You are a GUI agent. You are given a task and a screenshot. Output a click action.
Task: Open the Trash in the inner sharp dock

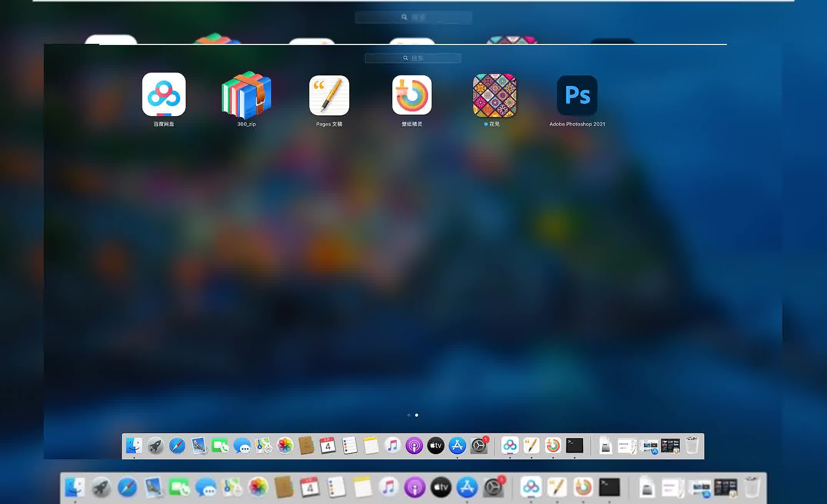pyautogui.click(x=692, y=446)
